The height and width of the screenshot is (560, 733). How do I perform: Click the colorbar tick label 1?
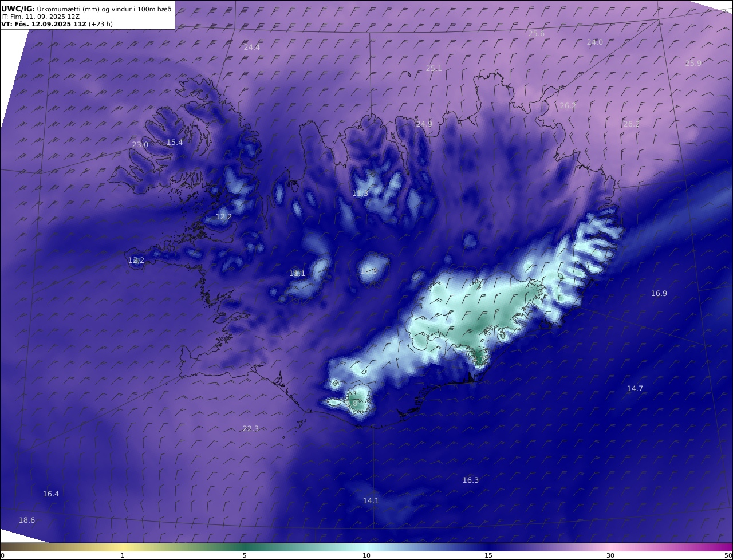[x=123, y=555]
